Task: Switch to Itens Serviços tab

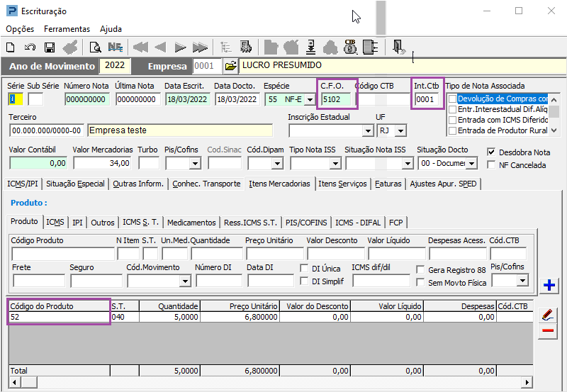Action: pyautogui.click(x=342, y=184)
